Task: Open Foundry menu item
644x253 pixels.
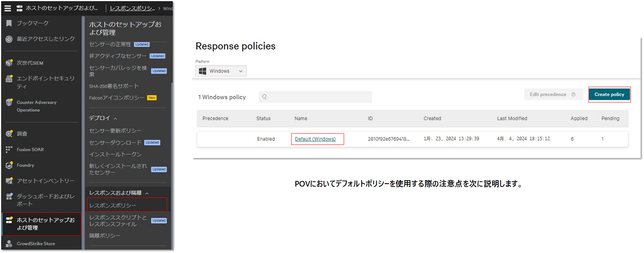Action: click(25, 165)
